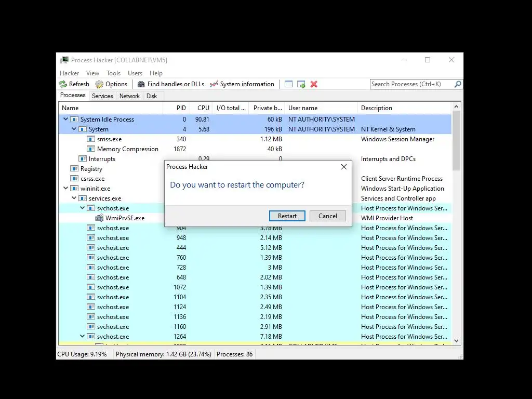Collapse the System Idle Process tree
532x399 pixels.
(x=66, y=119)
